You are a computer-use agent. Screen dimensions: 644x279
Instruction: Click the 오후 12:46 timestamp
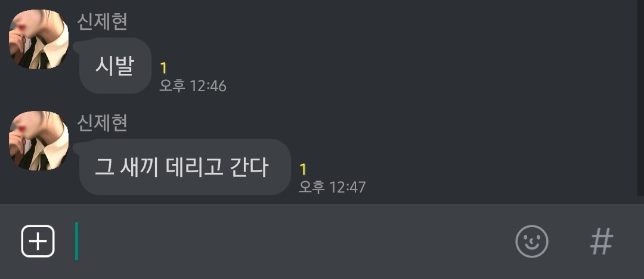click(x=193, y=86)
